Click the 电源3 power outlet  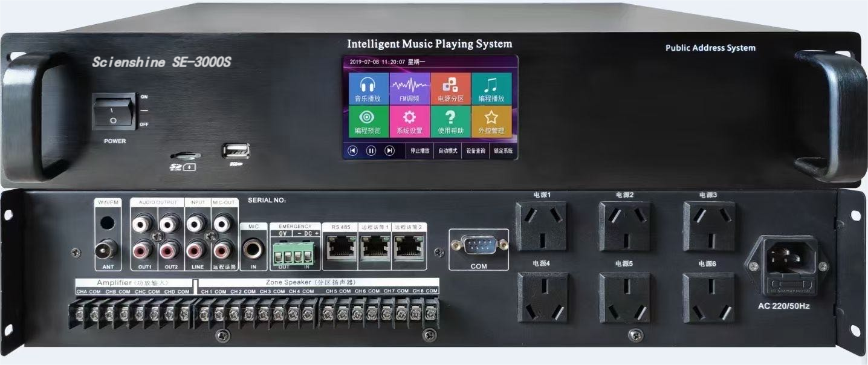(x=708, y=226)
